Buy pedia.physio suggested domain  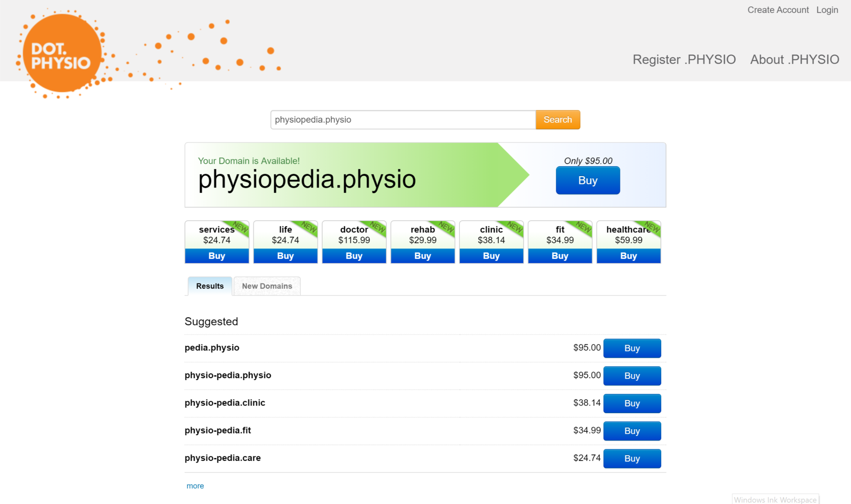[x=632, y=348]
